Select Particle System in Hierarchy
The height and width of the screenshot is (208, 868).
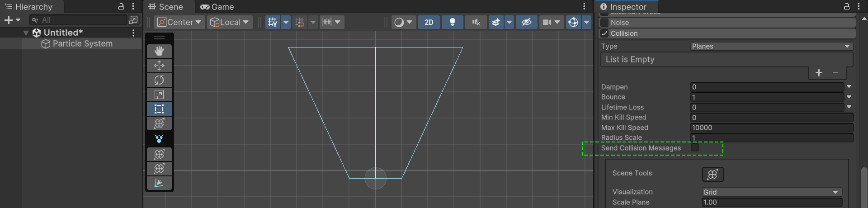coord(82,43)
